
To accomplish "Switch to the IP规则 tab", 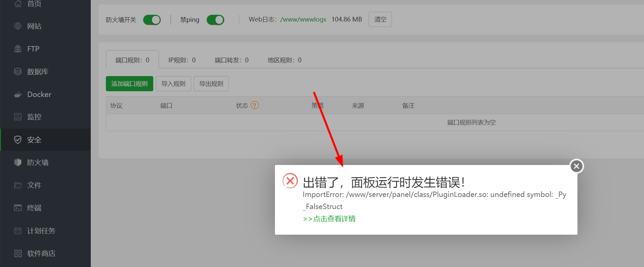I will click(x=182, y=60).
